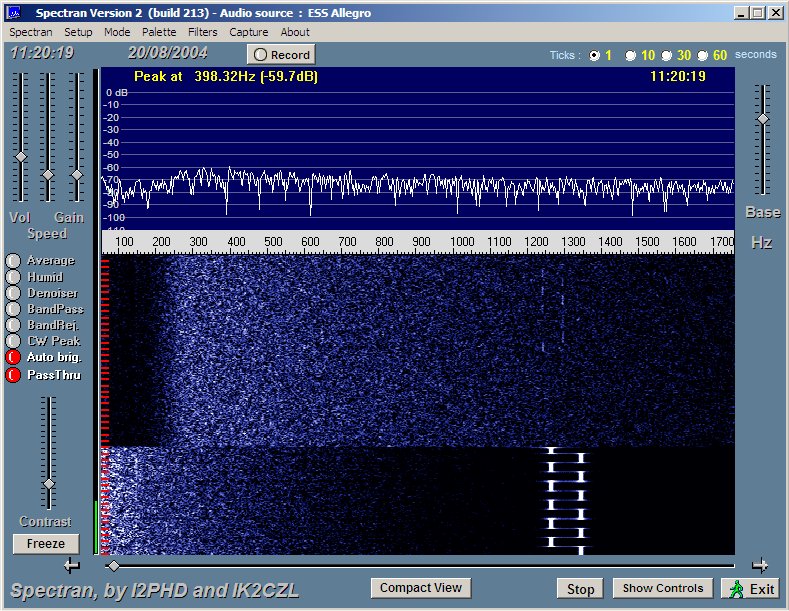
Task: Switch to Compact View
Action: pos(421,588)
